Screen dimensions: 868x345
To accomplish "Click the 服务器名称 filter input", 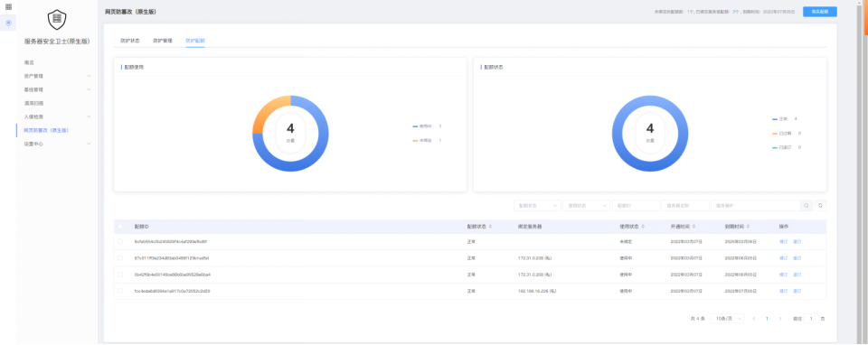I will 685,205.
